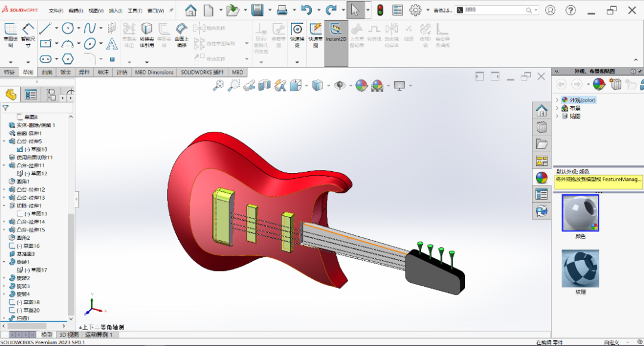The height and width of the screenshot is (346, 644).
Task: Expand the 贴图 decals node
Action: click(558, 116)
